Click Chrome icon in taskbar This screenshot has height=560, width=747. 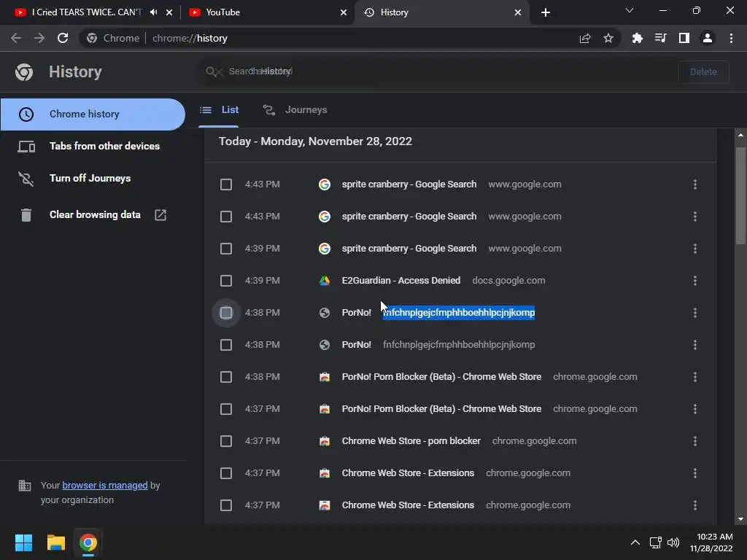click(88, 542)
